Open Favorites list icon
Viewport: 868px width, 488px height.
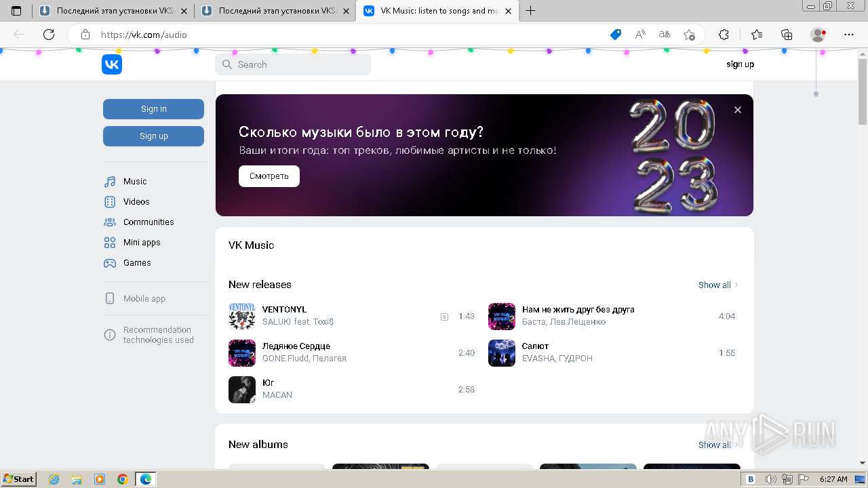click(x=757, y=35)
